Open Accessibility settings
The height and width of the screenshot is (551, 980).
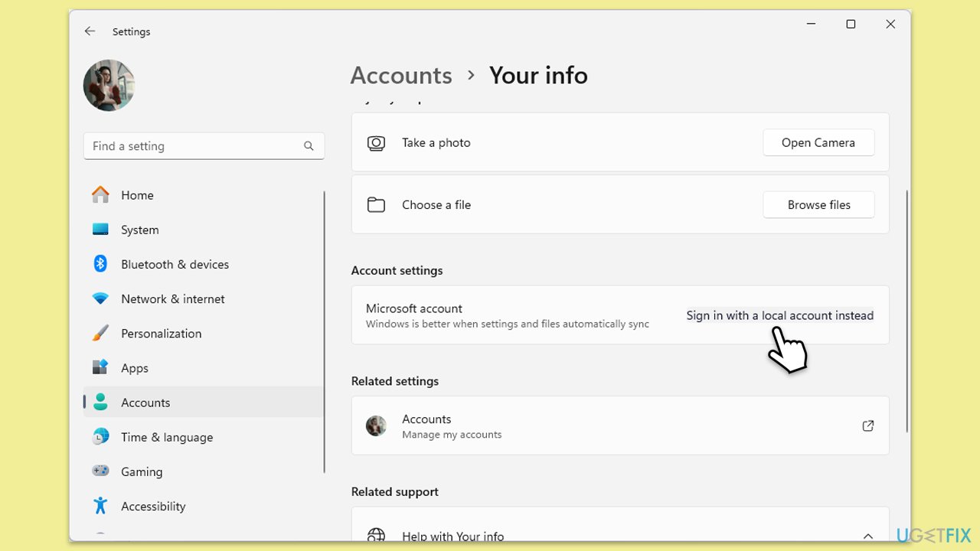tap(204, 506)
